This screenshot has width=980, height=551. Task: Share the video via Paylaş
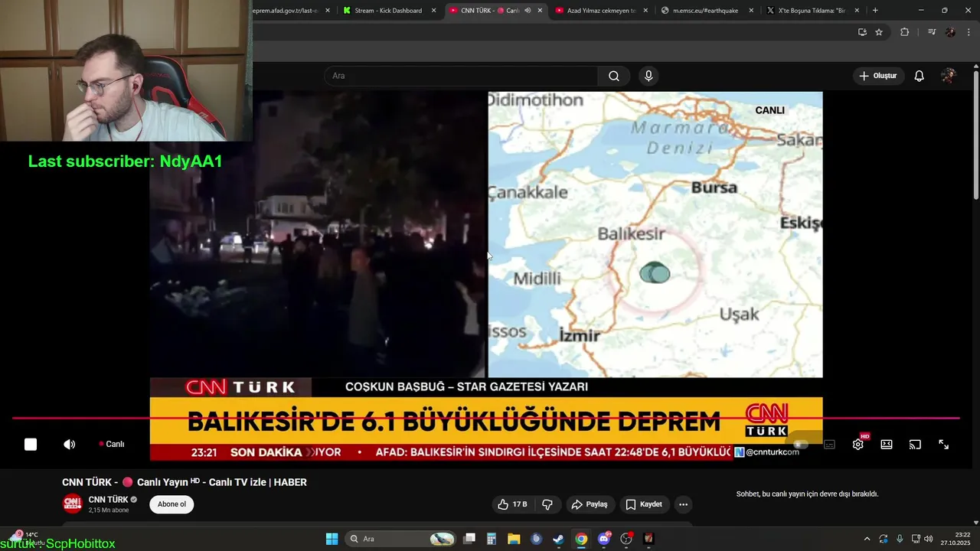coord(590,504)
